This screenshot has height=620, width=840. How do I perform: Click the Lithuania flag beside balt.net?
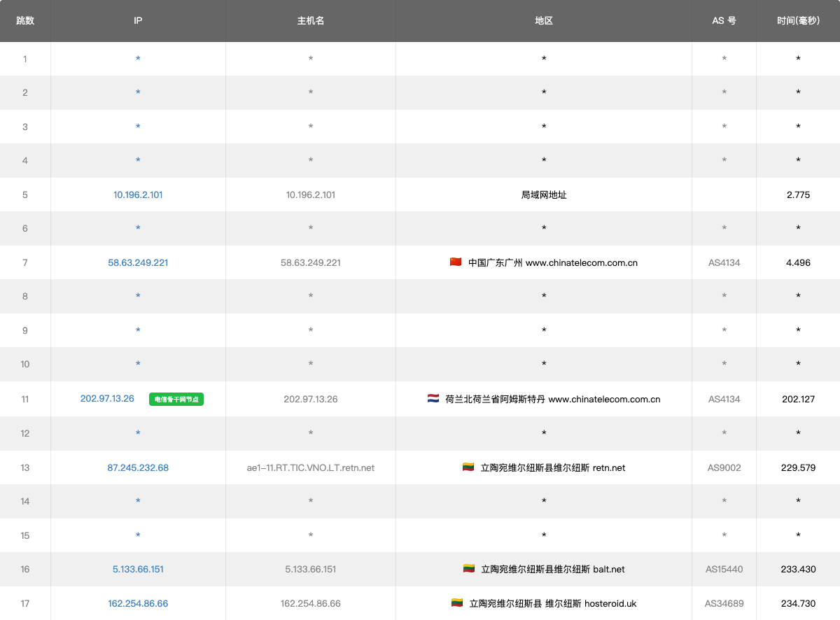pyautogui.click(x=469, y=569)
